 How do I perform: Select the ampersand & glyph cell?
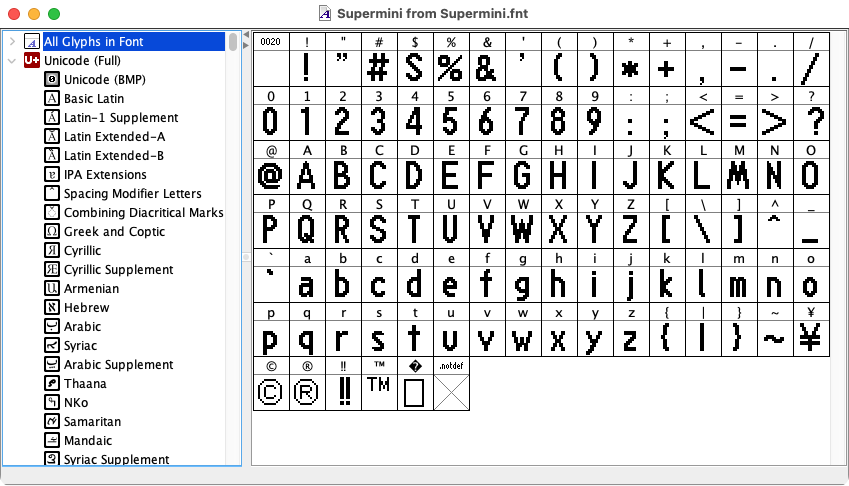pyautogui.click(x=487, y=60)
